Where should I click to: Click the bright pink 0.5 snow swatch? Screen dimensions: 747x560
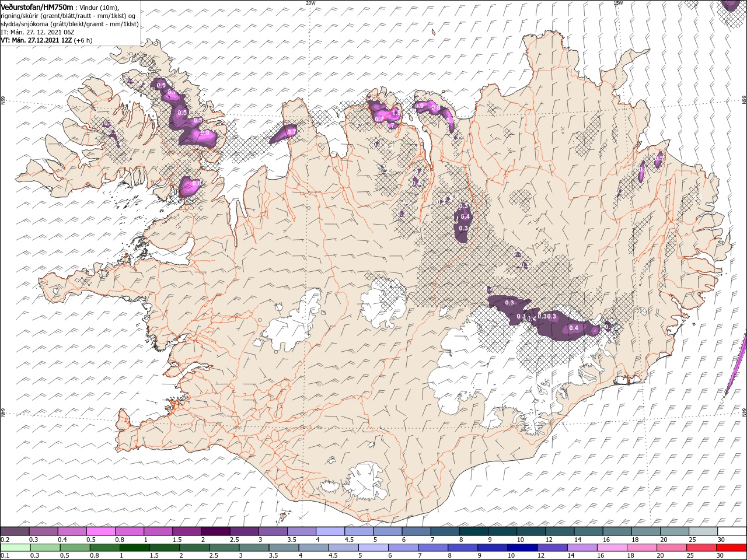pyautogui.click(x=101, y=531)
